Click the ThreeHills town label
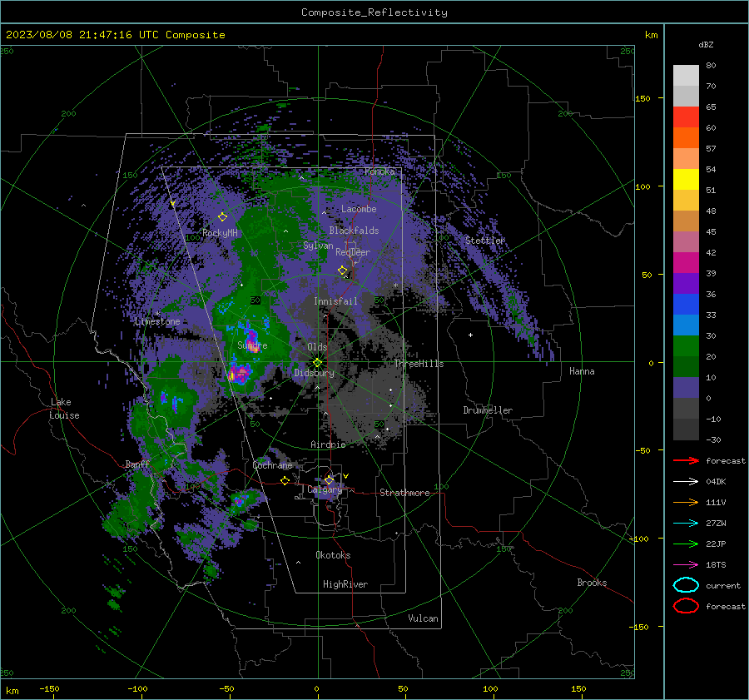Screen dimensions: 749x700 [x=419, y=364]
